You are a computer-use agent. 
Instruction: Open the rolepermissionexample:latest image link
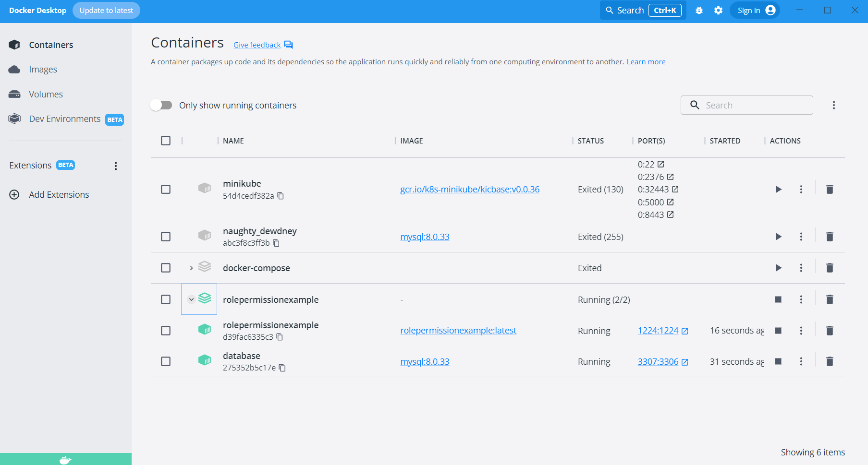tap(458, 331)
